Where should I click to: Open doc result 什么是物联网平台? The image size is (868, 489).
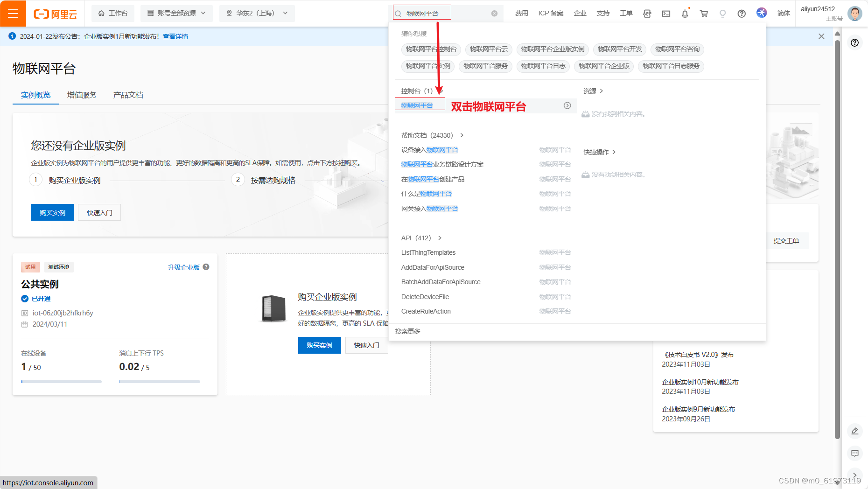[x=427, y=194]
